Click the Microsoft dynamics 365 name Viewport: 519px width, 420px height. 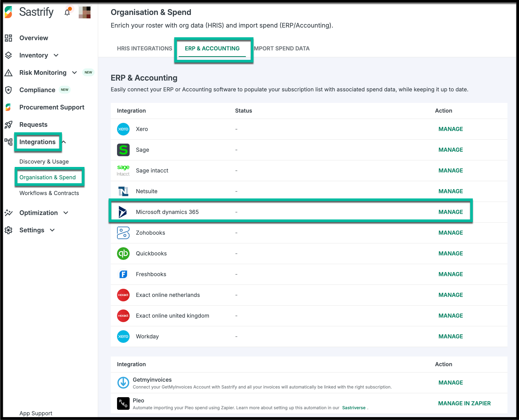click(167, 212)
